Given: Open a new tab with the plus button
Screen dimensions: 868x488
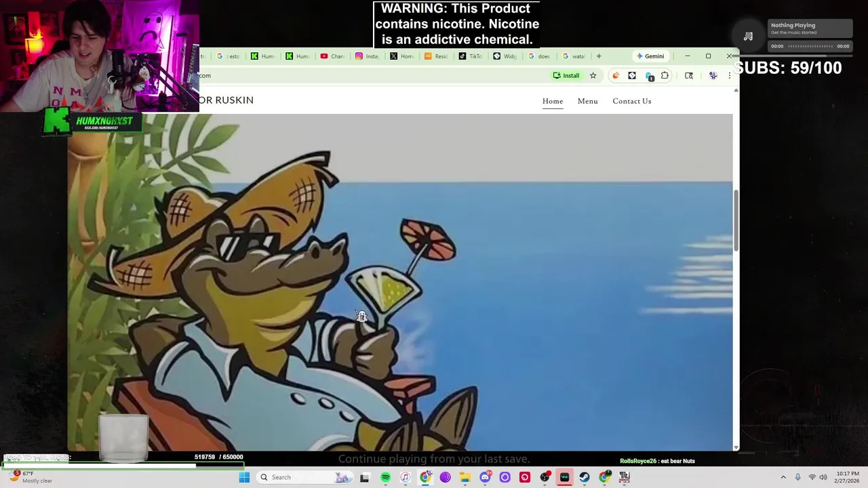Looking at the screenshot, I should click(x=599, y=56).
